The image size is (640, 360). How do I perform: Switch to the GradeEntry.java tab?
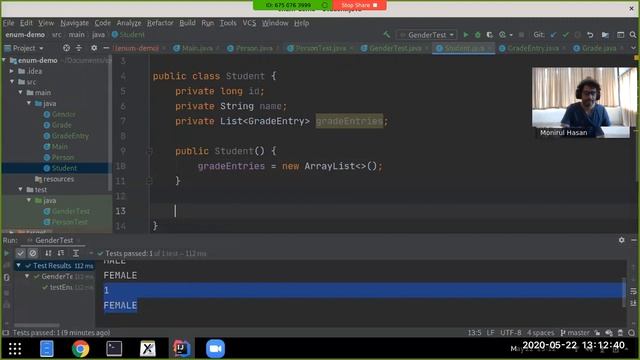pyautogui.click(x=533, y=48)
